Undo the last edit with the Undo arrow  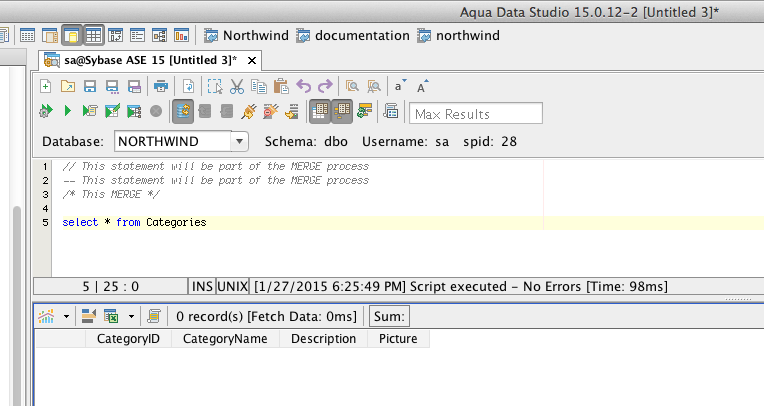tap(304, 86)
